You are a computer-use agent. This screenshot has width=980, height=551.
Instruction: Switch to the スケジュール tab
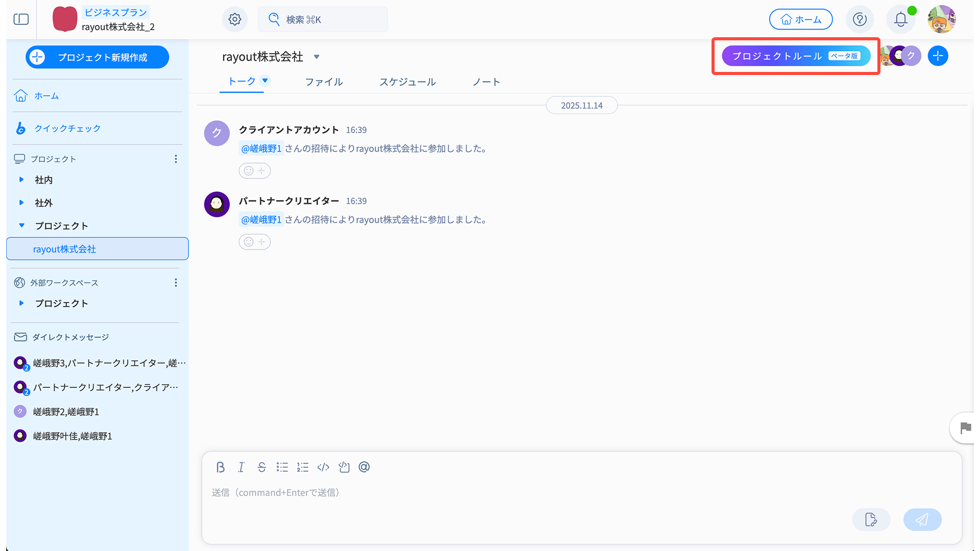(x=407, y=82)
